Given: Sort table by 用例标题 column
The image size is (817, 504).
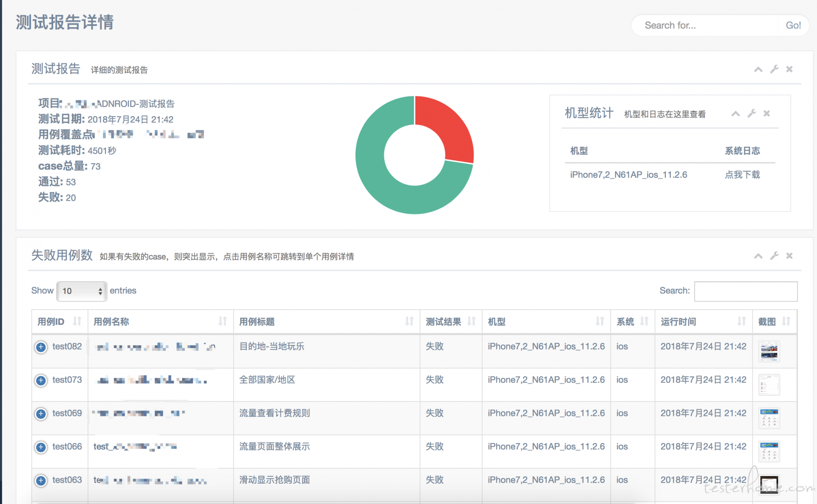Looking at the screenshot, I should pyautogui.click(x=326, y=322).
